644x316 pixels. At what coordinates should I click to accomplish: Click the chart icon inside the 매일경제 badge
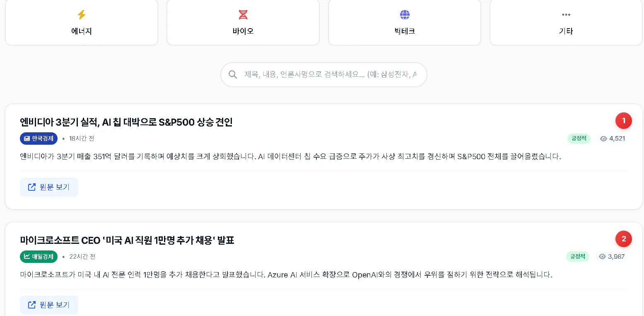coord(27,256)
